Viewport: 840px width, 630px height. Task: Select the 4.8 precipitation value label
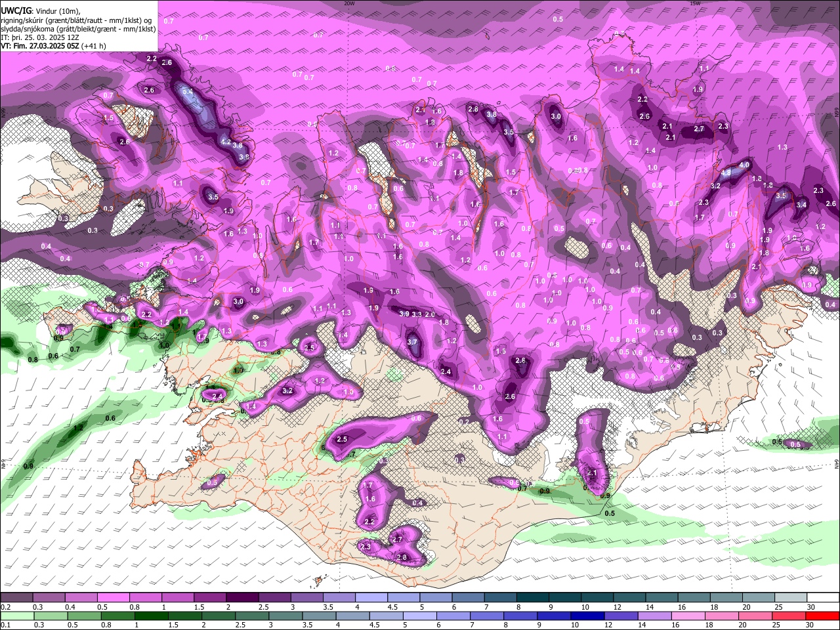click(726, 173)
